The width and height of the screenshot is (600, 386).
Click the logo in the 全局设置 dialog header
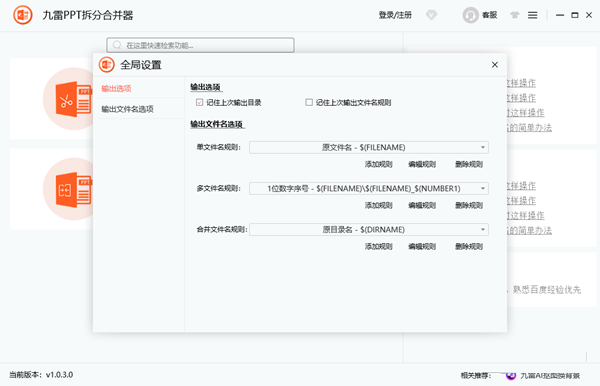107,65
